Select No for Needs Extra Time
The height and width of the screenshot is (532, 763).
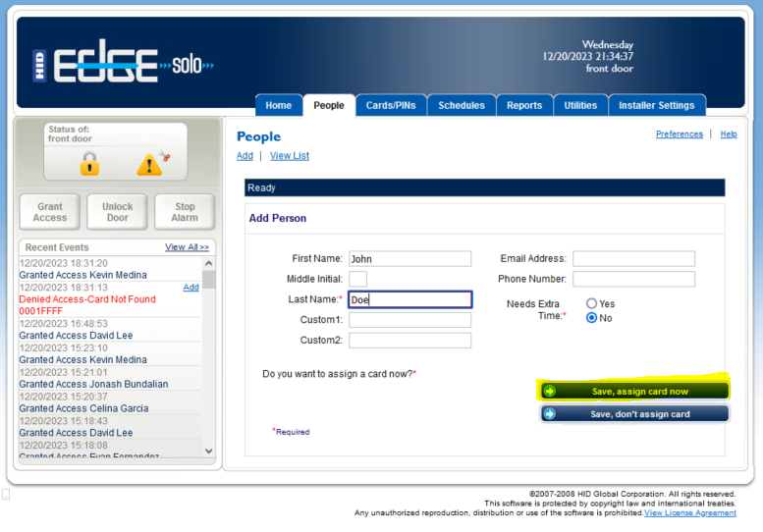(592, 318)
